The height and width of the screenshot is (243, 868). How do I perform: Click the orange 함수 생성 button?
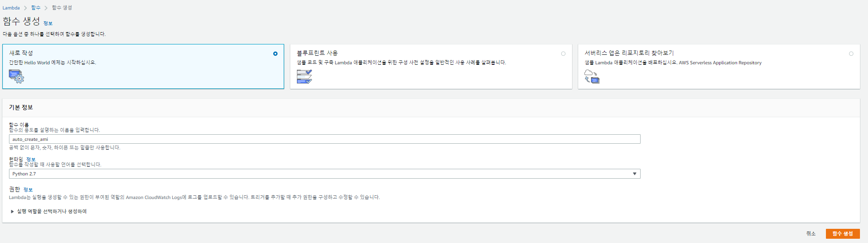(x=842, y=234)
